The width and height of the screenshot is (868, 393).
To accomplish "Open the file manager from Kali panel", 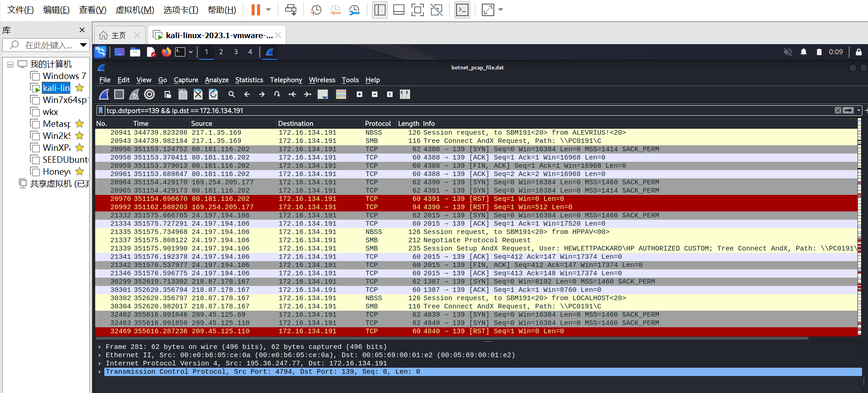I will (x=135, y=52).
